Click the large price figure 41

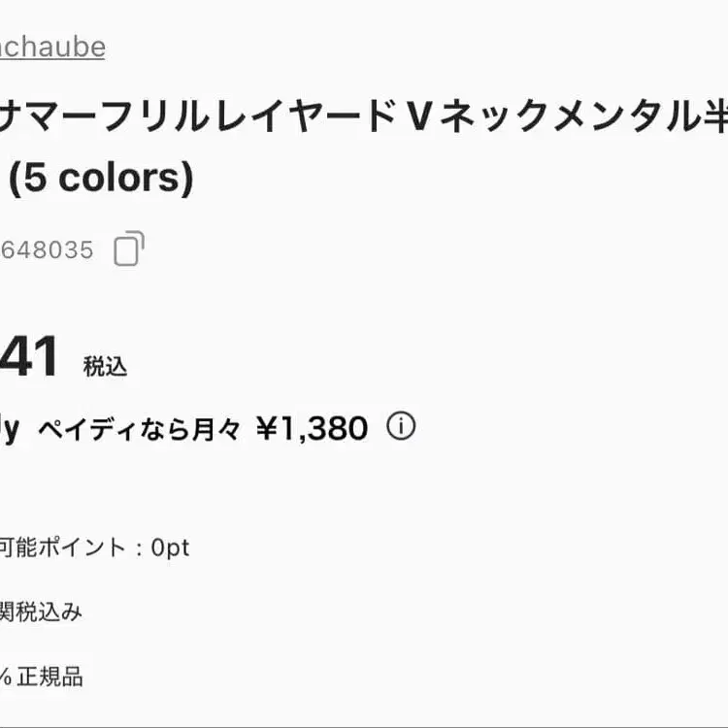coord(29,357)
